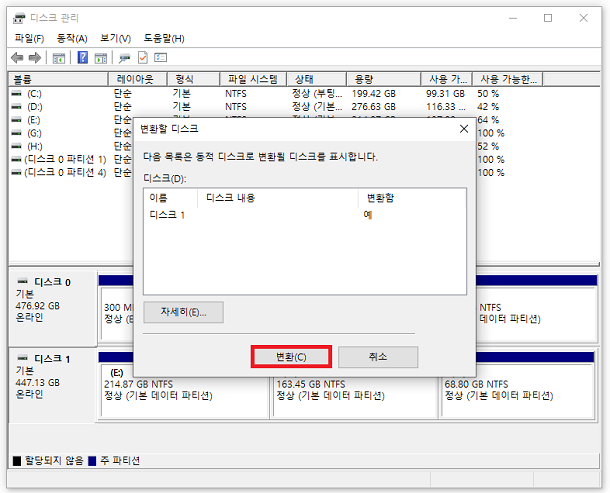Click the 자세히(E)... button
This screenshot has height=493, width=610.
pos(183,312)
